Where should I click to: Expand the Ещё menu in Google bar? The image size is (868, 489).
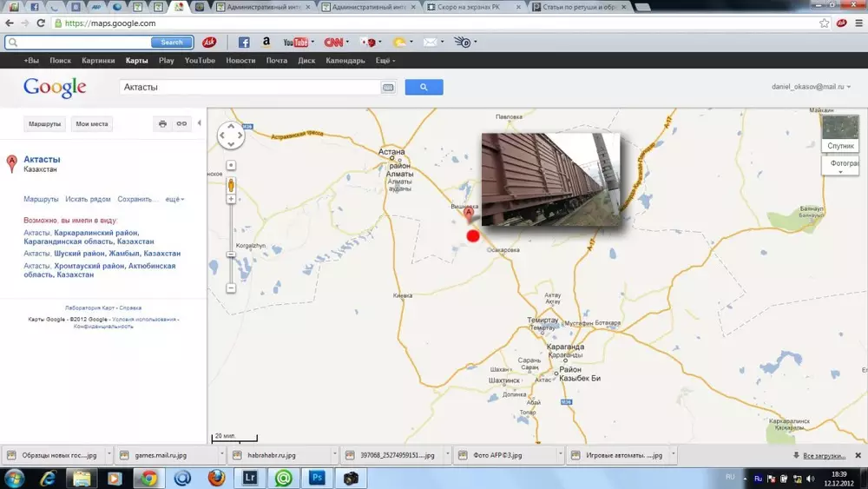point(385,61)
